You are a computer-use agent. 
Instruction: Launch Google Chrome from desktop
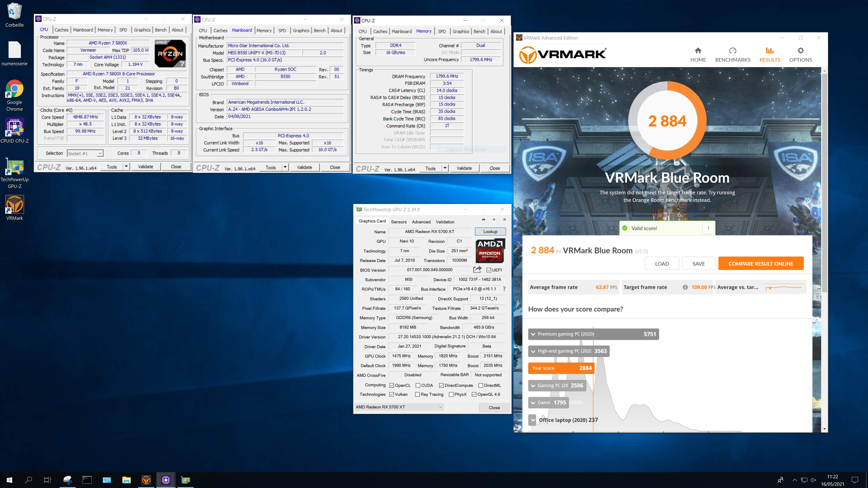[x=14, y=95]
